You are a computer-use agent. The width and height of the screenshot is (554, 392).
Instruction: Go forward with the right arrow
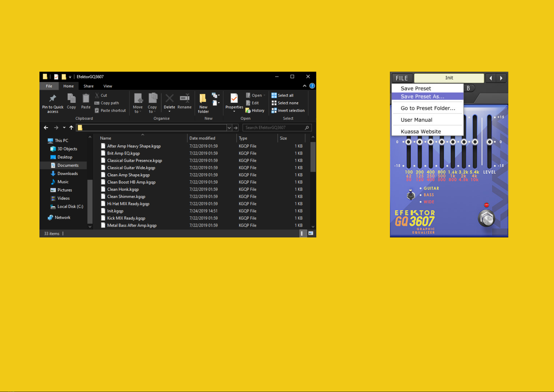56,128
